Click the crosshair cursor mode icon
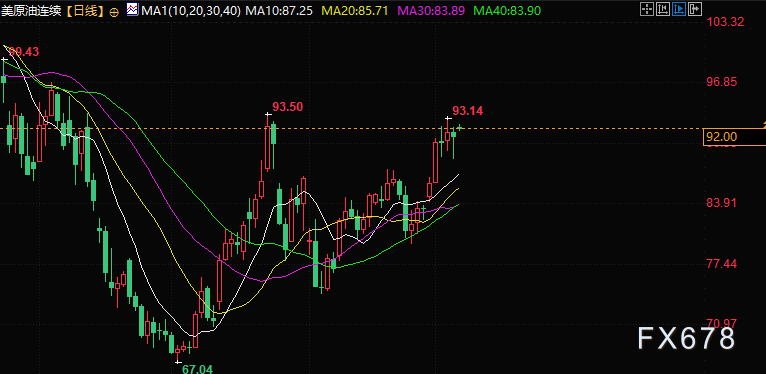This screenshot has height=374, width=766. (x=647, y=9)
